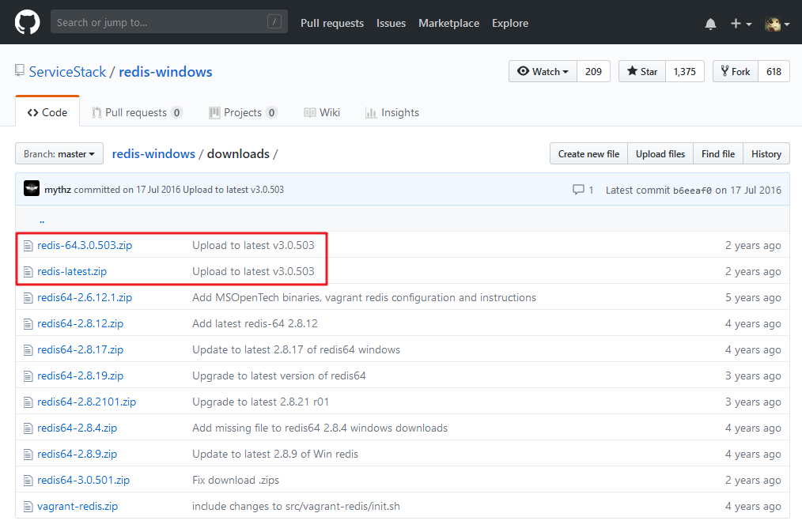Click mythz committer avatar
The height and width of the screenshot is (532, 802).
32,189
